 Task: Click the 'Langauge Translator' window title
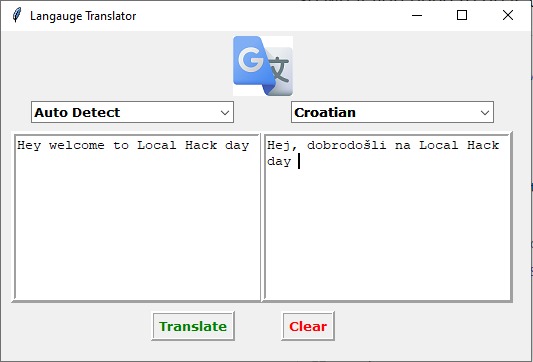(83, 16)
